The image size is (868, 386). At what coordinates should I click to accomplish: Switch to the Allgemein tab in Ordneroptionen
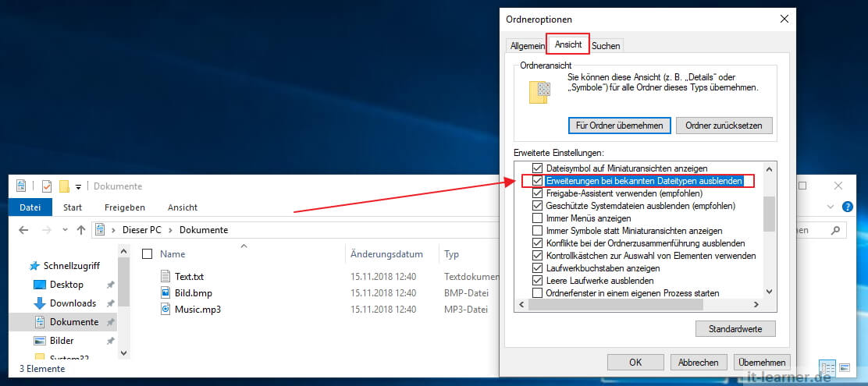(x=527, y=46)
